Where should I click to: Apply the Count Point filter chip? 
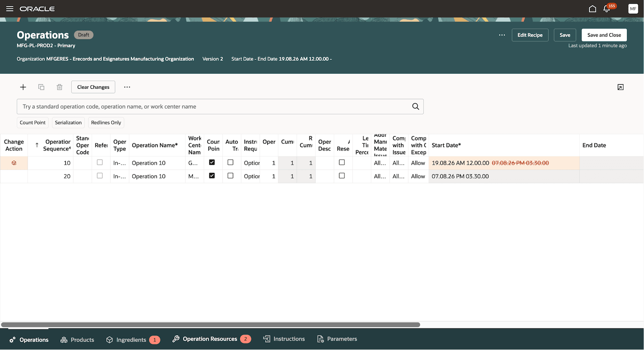point(33,122)
